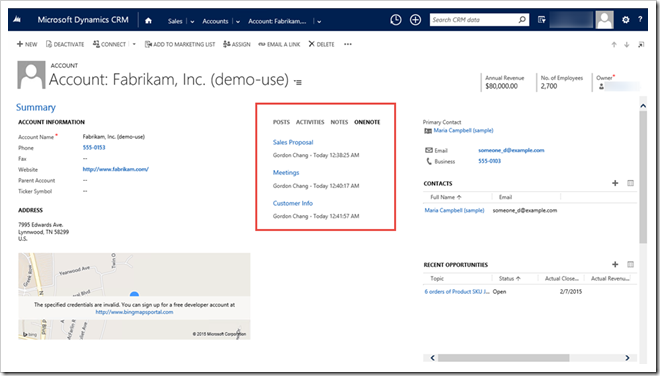The height and width of the screenshot is (376, 660).
Task: Click the horizontal scroll right arrow
Action: pyautogui.click(x=627, y=358)
